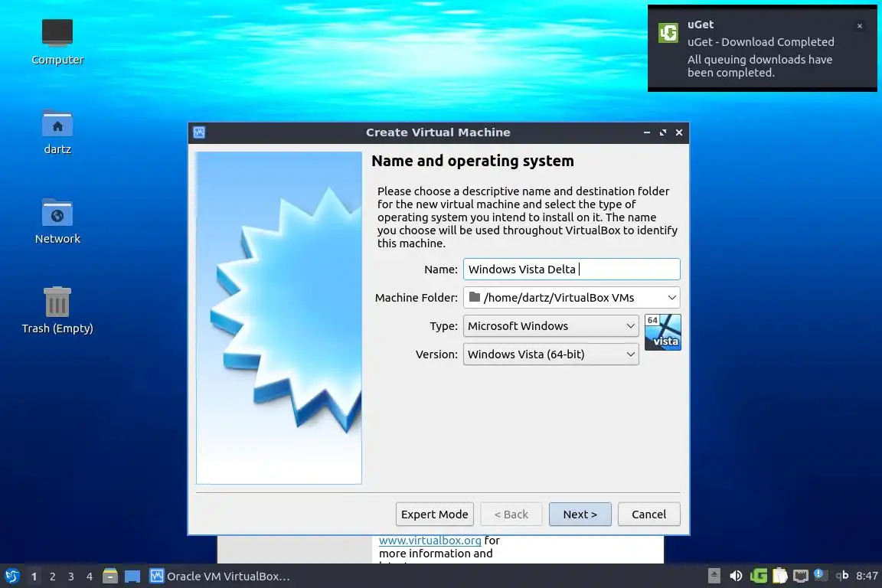882x588 pixels.
Task: Open the www.virtualbox.org link
Action: tap(430, 541)
